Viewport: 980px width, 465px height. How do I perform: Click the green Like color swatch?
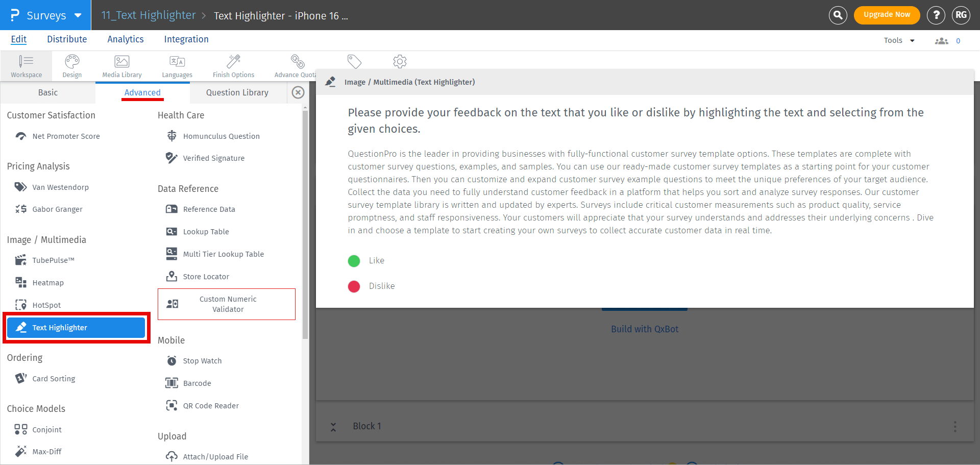click(354, 261)
